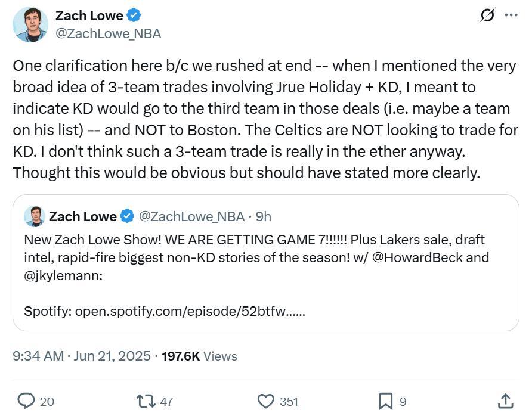Screen dimensions: 532x413
Task: Click the verified badge in quoted tweet
Action: tap(127, 216)
